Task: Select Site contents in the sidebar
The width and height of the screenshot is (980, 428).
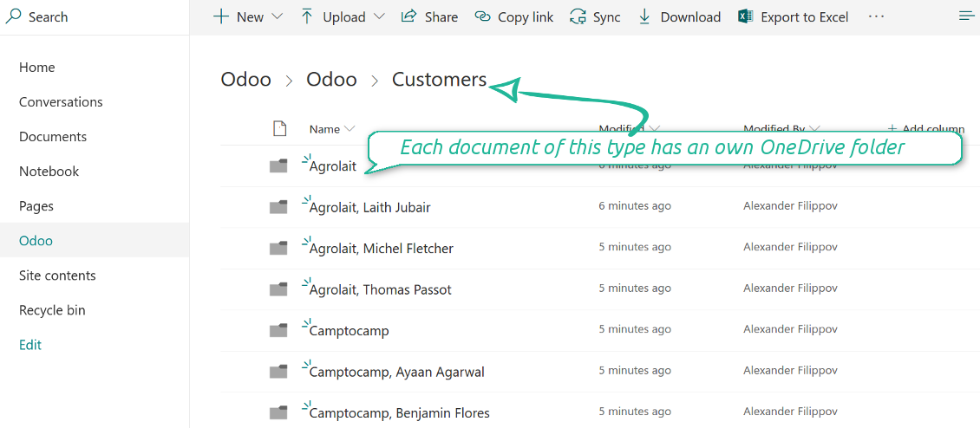Action: point(57,276)
